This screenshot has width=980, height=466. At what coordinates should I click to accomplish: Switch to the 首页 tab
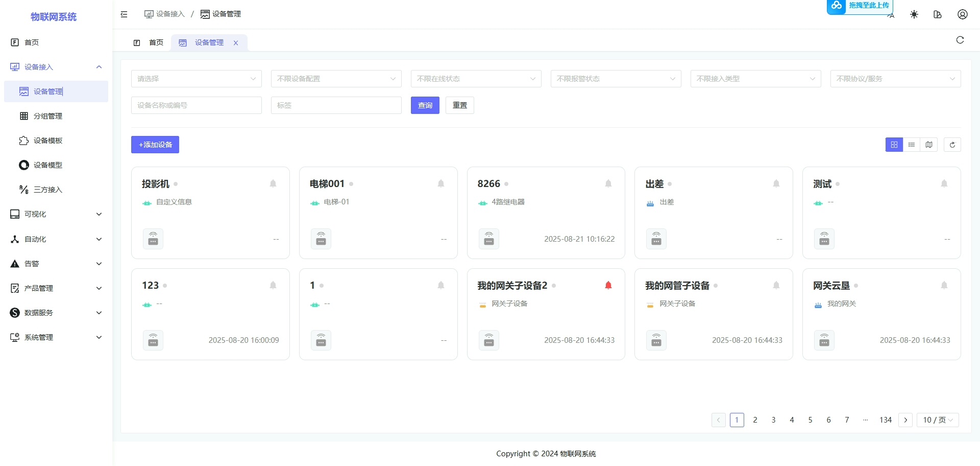pos(150,43)
